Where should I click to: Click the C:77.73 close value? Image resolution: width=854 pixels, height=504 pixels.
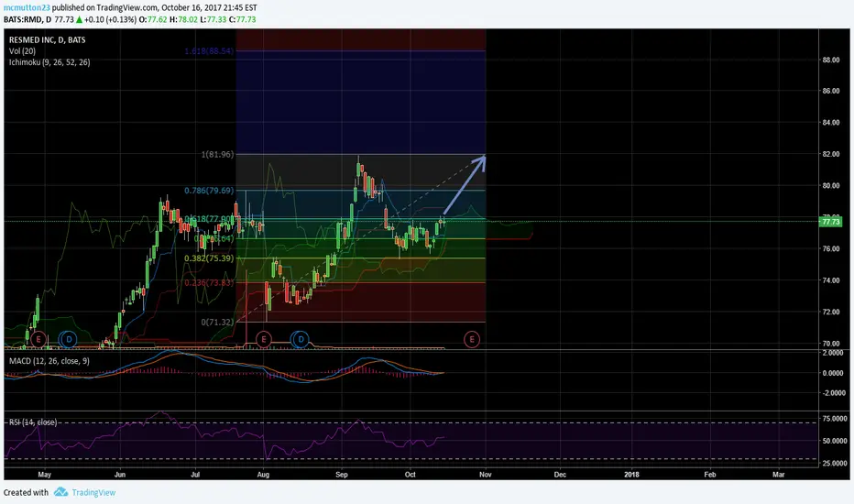tap(243, 19)
